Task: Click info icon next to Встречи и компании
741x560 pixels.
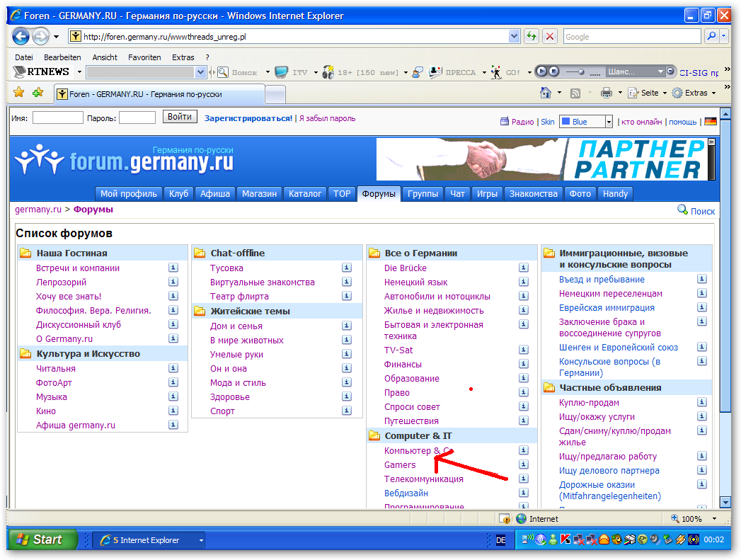Action: (x=173, y=268)
